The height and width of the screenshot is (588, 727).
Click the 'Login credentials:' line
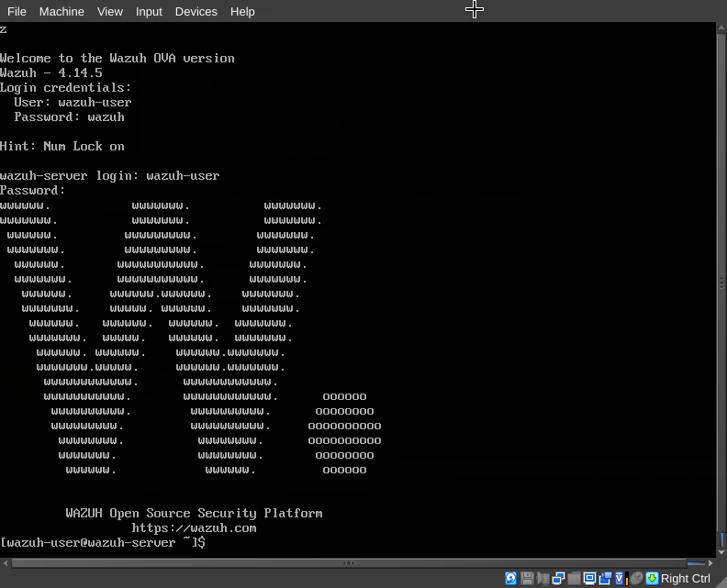coord(66,87)
